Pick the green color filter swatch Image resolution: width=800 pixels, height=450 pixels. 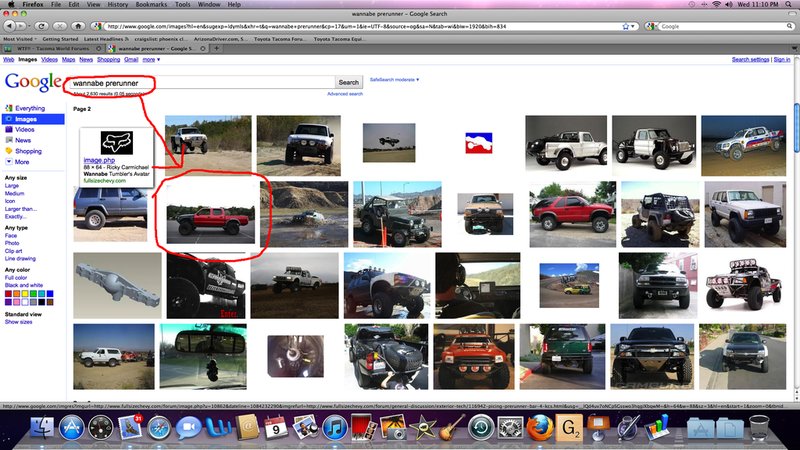[33, 294]
